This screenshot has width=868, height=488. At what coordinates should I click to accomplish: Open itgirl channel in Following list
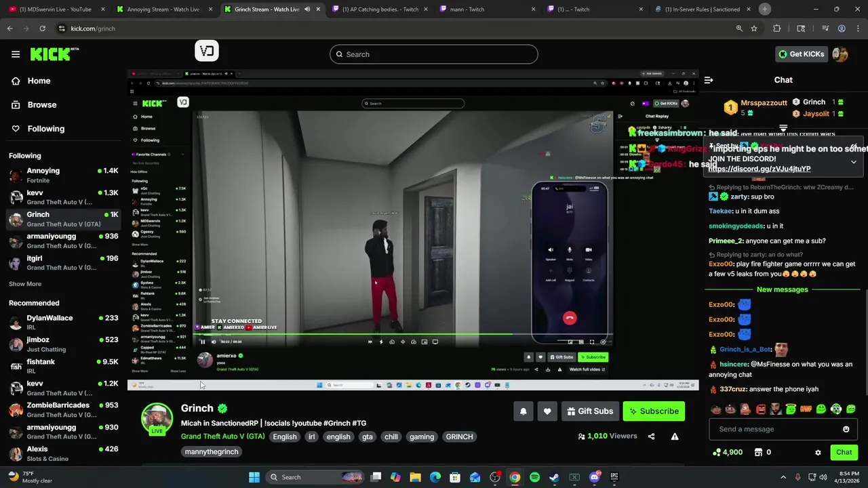click(63, 262)
